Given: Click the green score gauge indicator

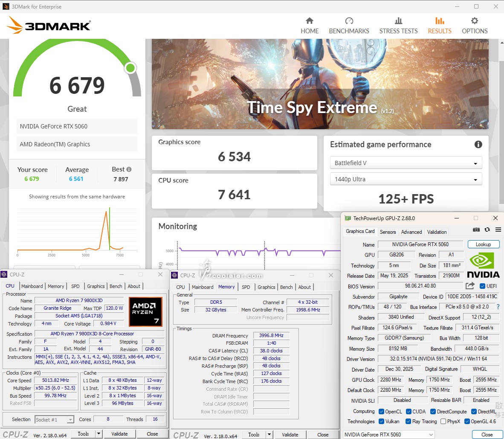Looking at the screenshot, I should (130, 68).
